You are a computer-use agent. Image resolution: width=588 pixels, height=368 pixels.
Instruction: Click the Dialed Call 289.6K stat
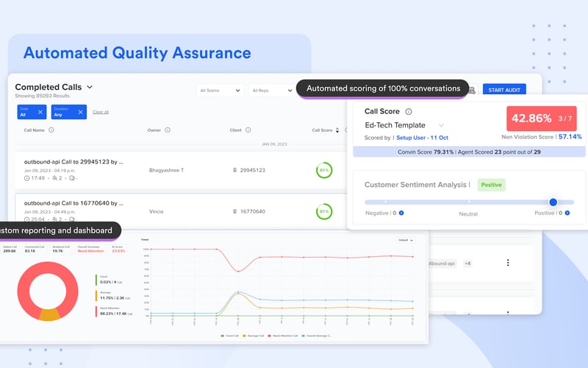[x=10, y=249]
